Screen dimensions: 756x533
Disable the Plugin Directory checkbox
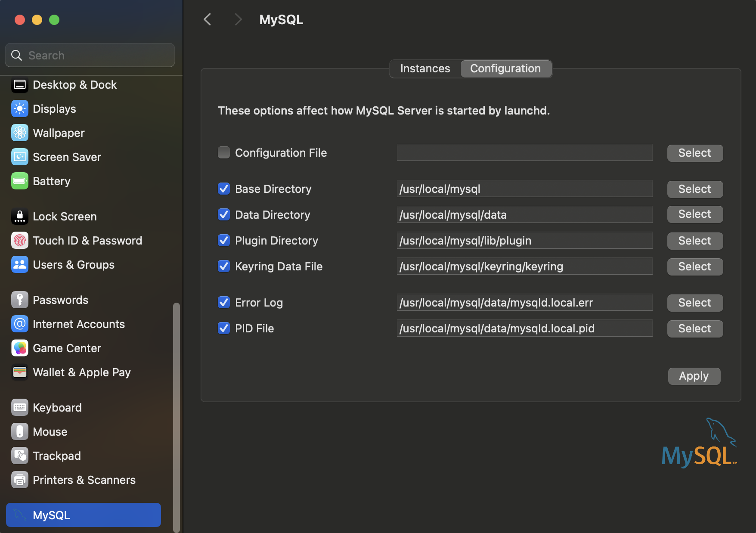click(224, 240)
